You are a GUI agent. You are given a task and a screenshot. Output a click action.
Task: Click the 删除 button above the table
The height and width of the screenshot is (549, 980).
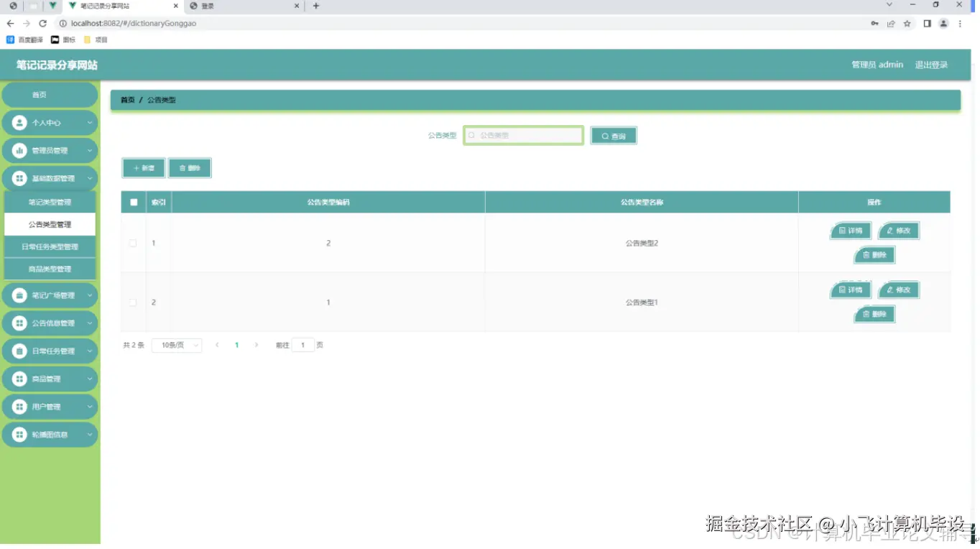(x=190, y=168)
